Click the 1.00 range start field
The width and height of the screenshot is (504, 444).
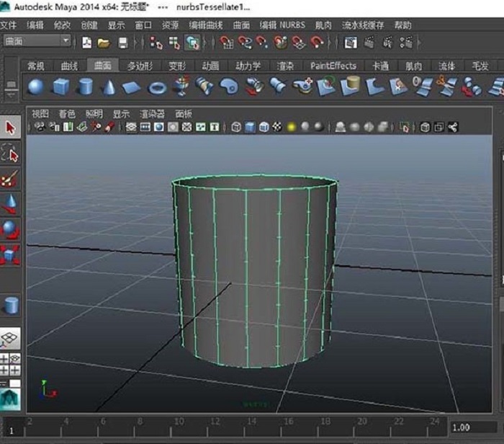pos(473,427)
